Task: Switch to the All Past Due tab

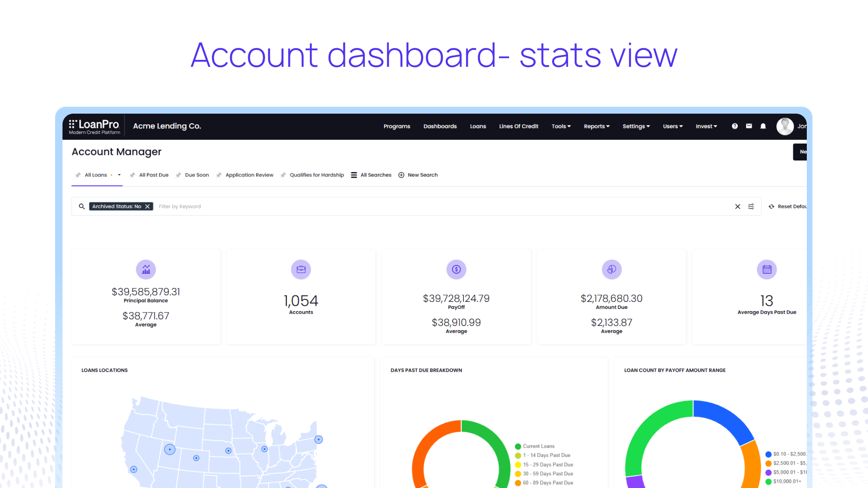Action: [153, 175]
